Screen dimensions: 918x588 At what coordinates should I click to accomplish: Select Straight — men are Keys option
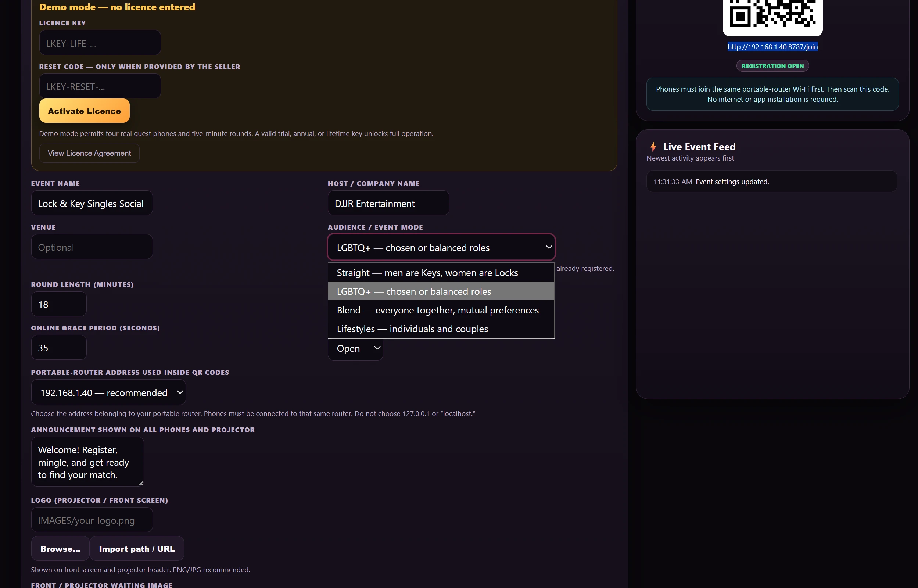coord(441,273)
